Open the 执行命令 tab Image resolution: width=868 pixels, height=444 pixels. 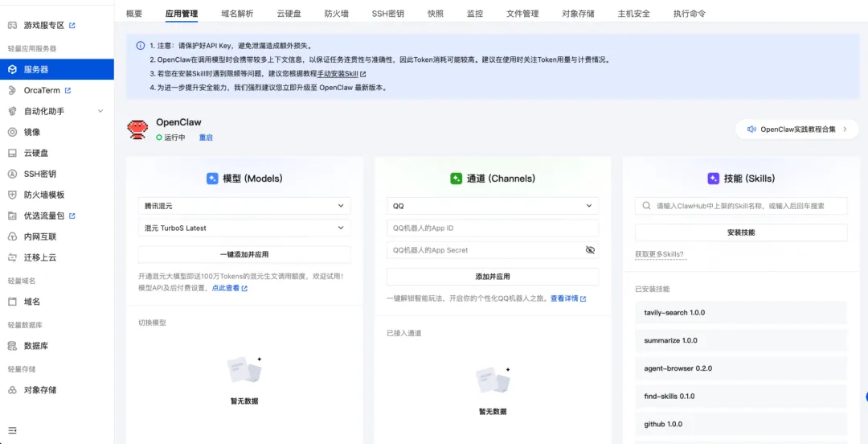pyautogui.click(x=690, y=14)
